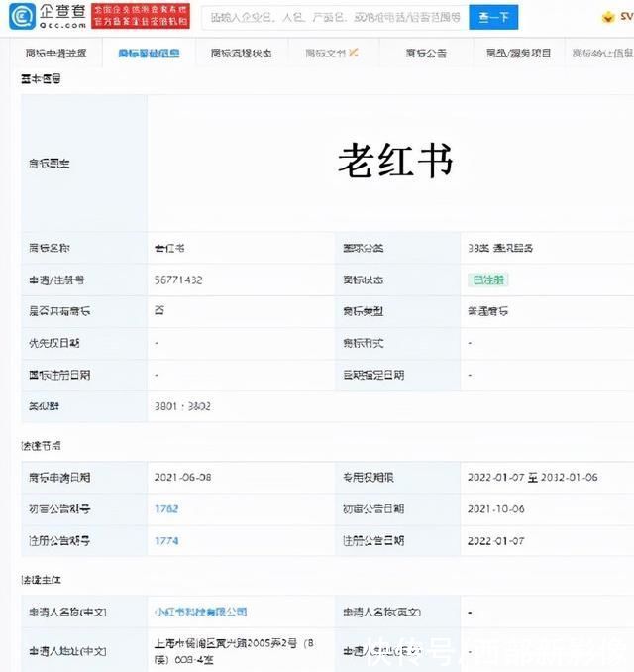
Task: Click the 申请/注册号 label
Action: (56, 280)
